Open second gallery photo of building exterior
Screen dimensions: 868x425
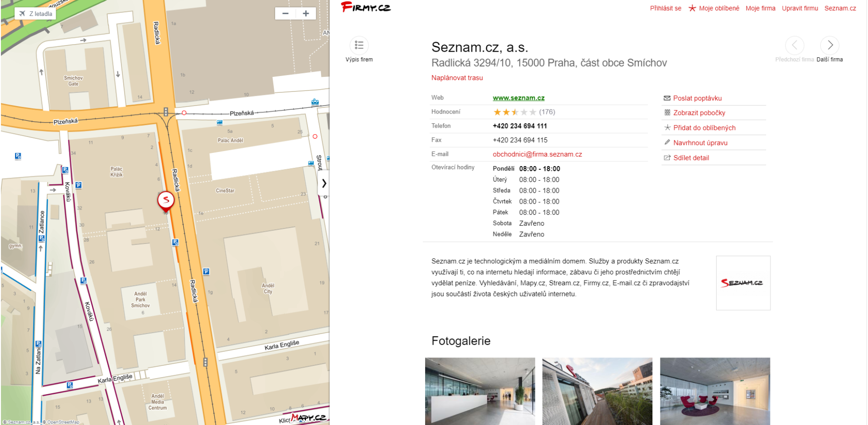597,391
